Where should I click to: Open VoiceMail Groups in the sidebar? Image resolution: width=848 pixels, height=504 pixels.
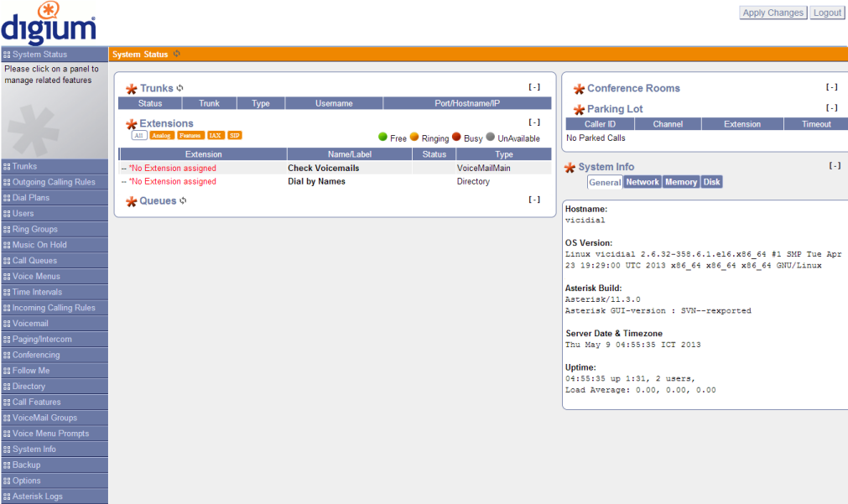pos(55,417)
